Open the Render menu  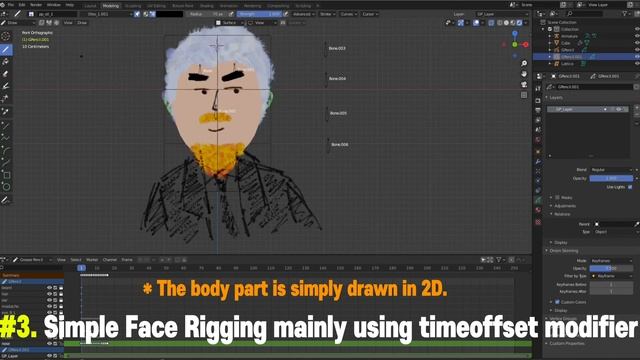pyautogui.click(x=36, y=5)
